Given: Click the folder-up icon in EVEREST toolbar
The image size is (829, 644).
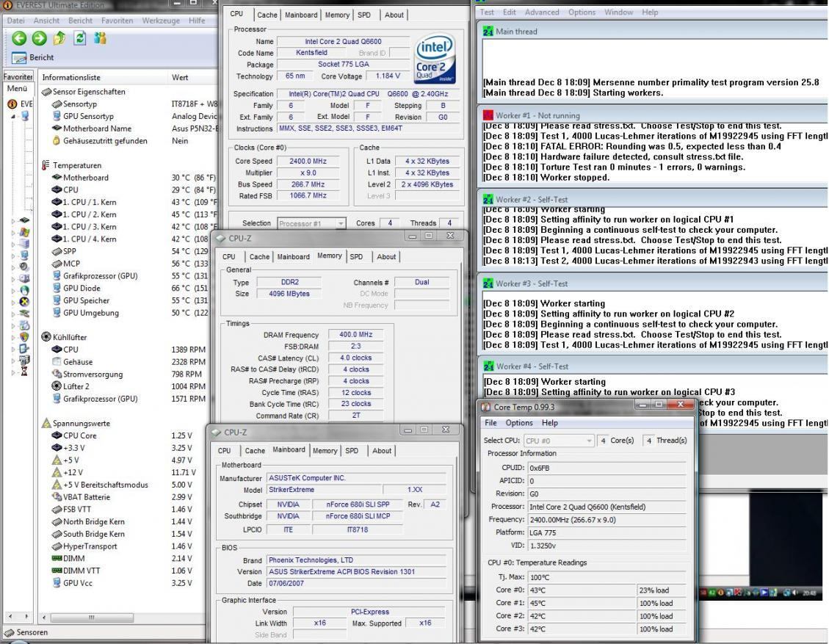Looking at the screenshot, I should [x=59, y=38].
